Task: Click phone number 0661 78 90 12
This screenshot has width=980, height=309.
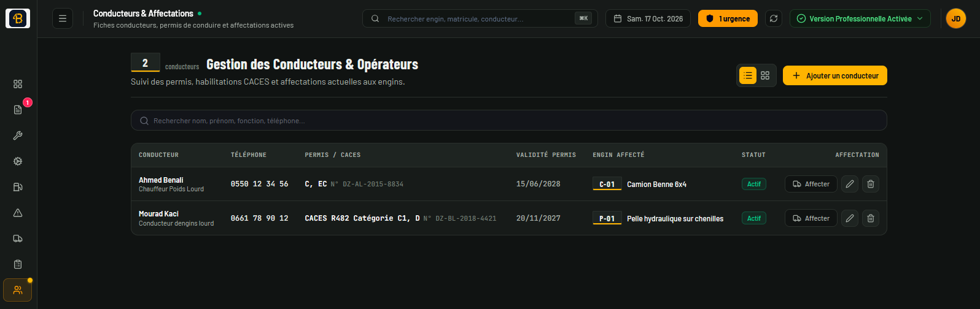Action: pos(259,218)
